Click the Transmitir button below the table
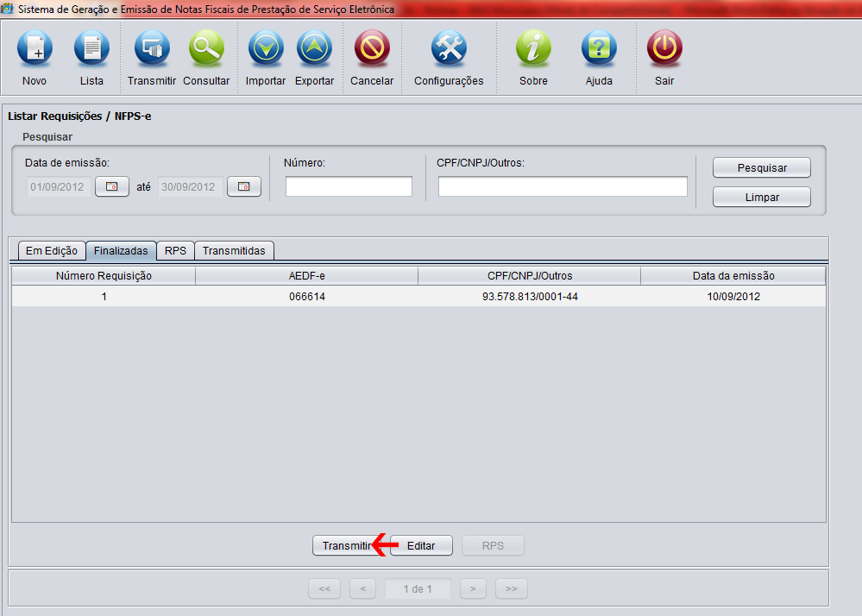 [346, 545]
